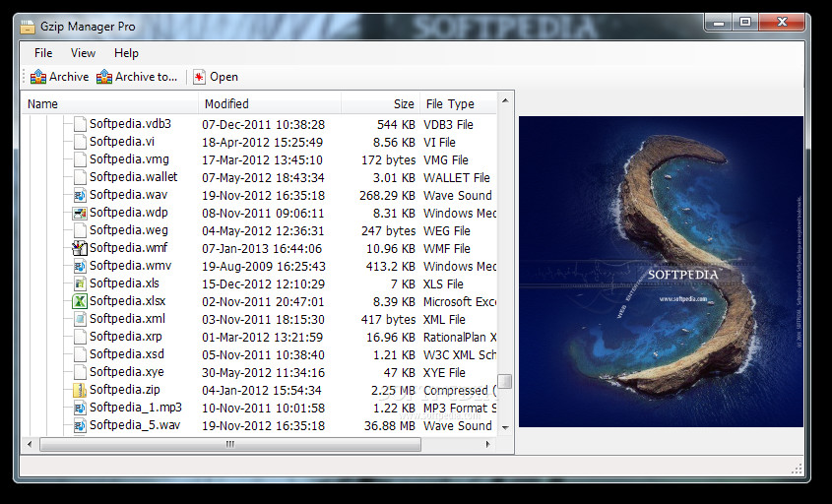832x504 pixels.
Task: Open the File menu
Action: point(43,53)
